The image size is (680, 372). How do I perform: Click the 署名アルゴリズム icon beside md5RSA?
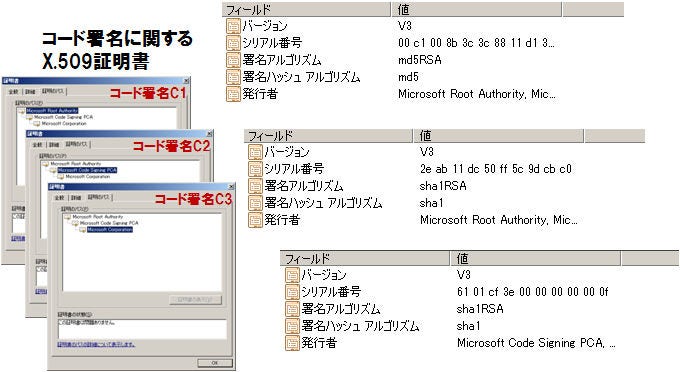233,60
